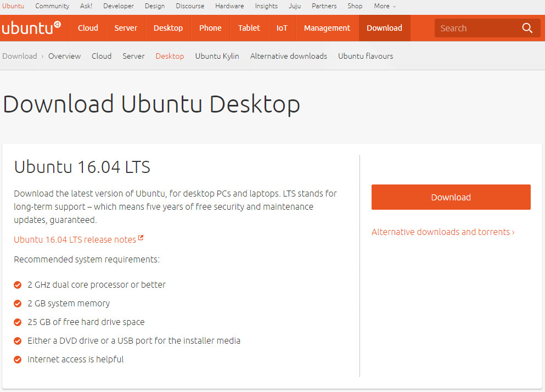Click the text 'Internet access is helpful'
This screenshot has width=545, height=392.
(75, 359)
